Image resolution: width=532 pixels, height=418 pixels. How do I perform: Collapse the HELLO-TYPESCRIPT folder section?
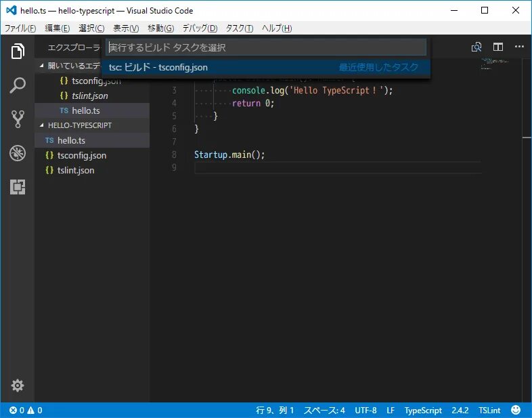point(42,125)
